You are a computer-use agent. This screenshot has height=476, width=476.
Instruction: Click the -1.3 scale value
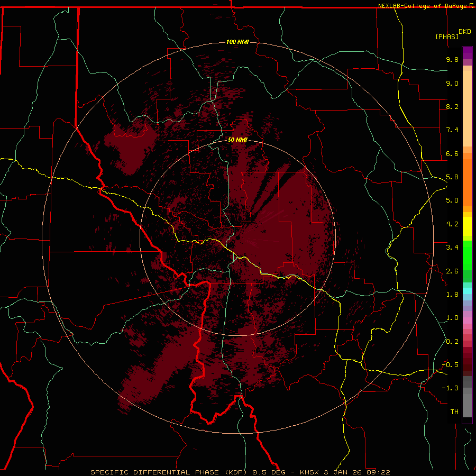pos(450,388)
